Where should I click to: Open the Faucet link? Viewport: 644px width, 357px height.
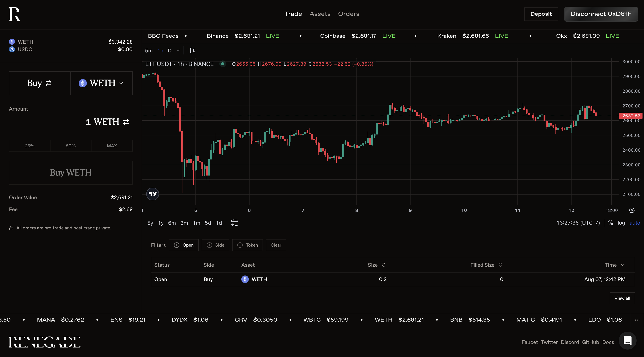pyautogui.click(x=530, y=342)
